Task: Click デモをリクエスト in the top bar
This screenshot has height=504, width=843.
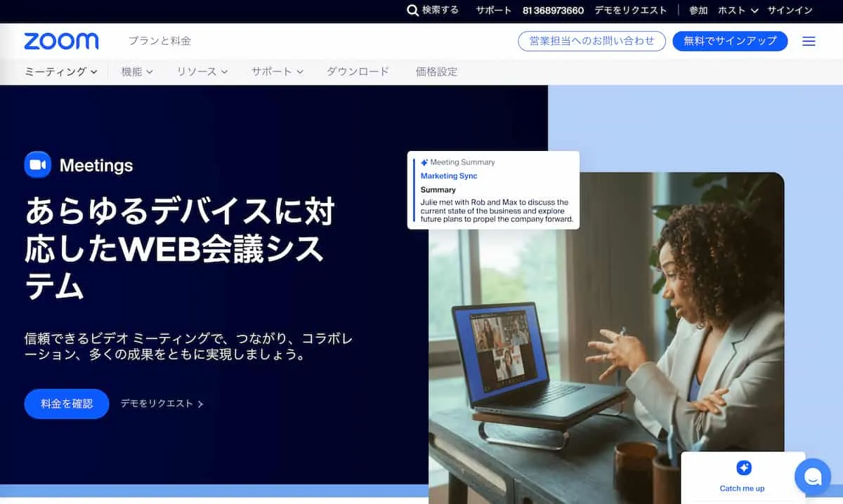Action: point(631,11)
